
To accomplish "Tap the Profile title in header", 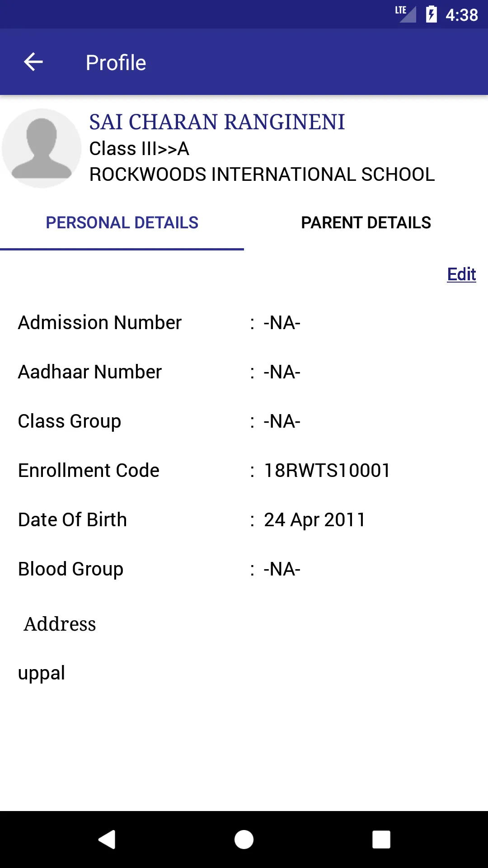I will 116,62.
